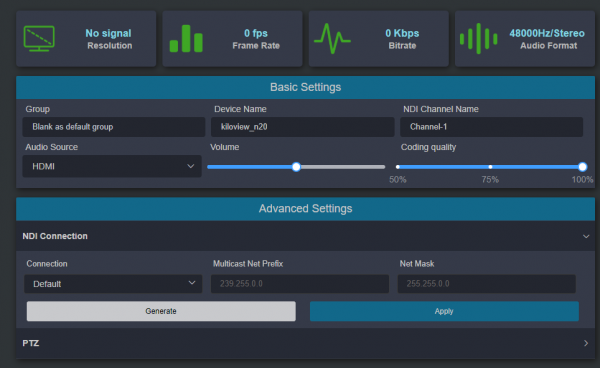This screenshot has width=600, height=368.
Task: Click the "0 fps" frame rate value
Action: coord(256,33)
